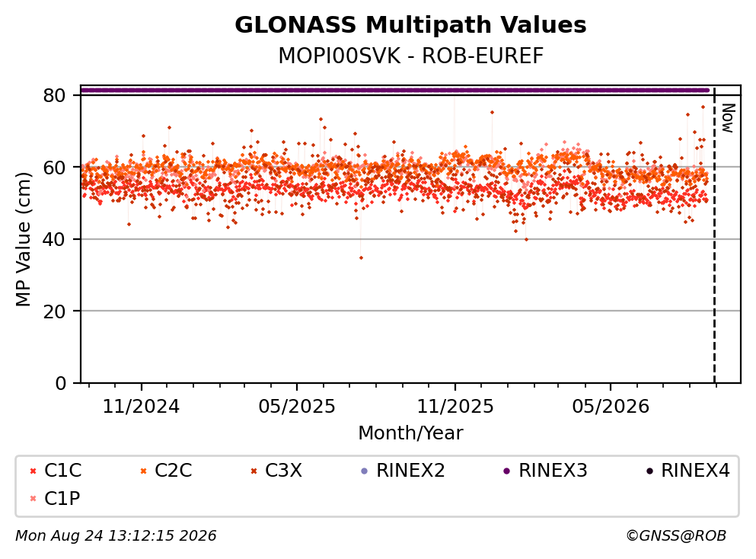The width and height of the screenshot is (756, 559).
Task: Click the ©GNSS@ROB copyright text
Action: [x=676, y=536]
